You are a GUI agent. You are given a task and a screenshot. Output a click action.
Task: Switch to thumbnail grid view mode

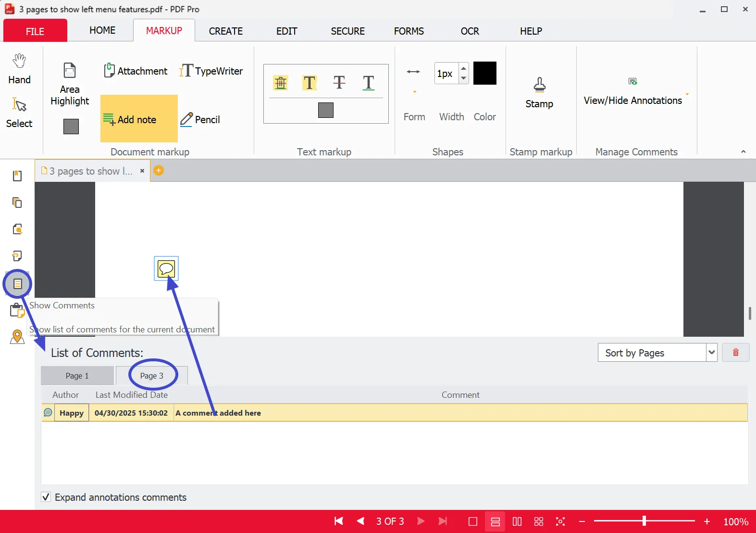(539, 521)
